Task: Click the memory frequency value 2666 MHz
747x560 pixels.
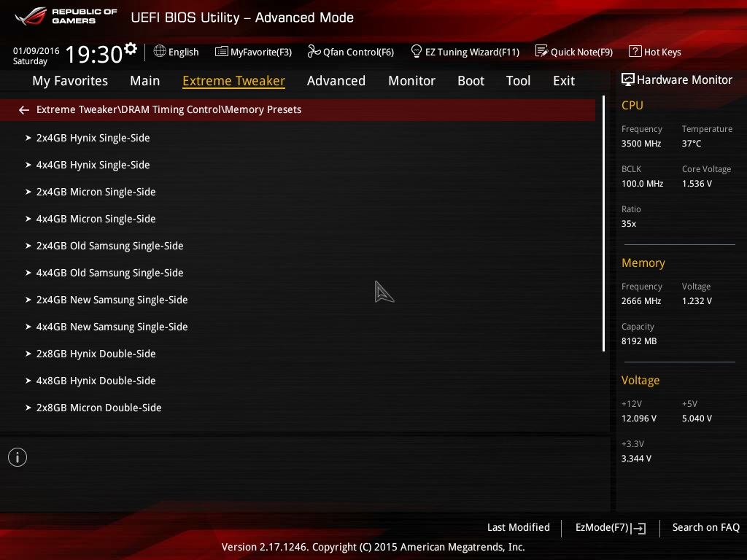Action: pos(641,301)
